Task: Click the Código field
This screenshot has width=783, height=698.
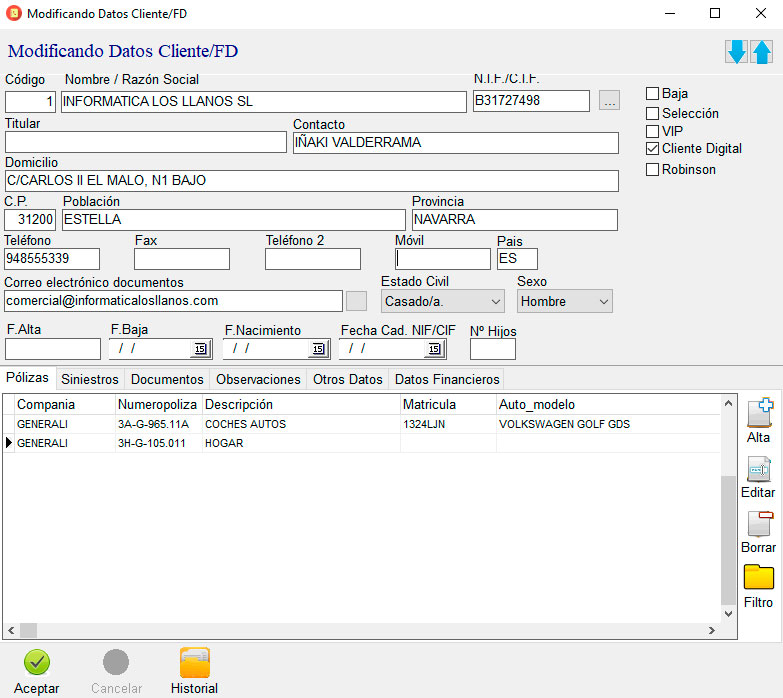Action: [30, 102]
